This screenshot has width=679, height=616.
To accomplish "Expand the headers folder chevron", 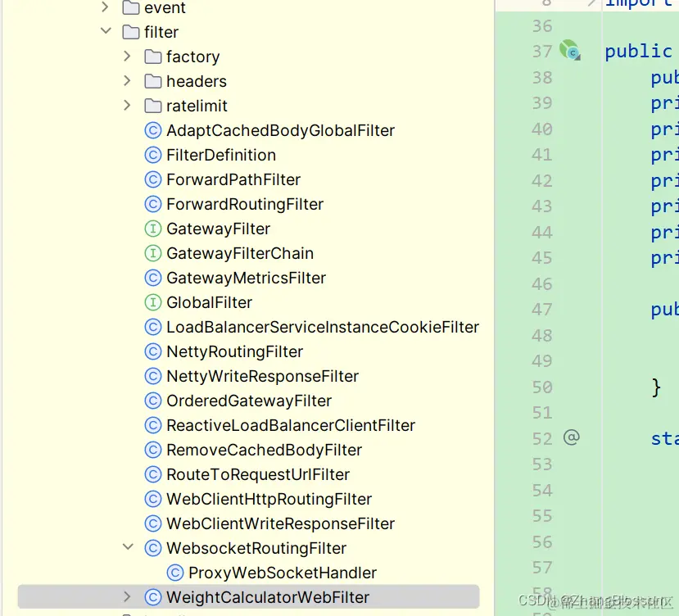I will (127, 80).
